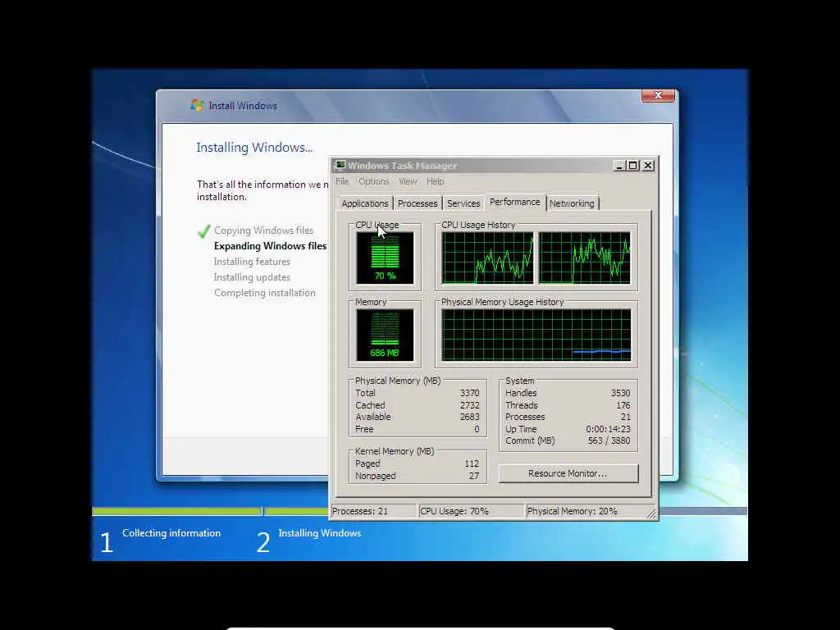Image resolution: width=840 pixels, height=630 pixels.
Task: Click the 'Physical Memory (MB)' group label
Action: (398, 381)
